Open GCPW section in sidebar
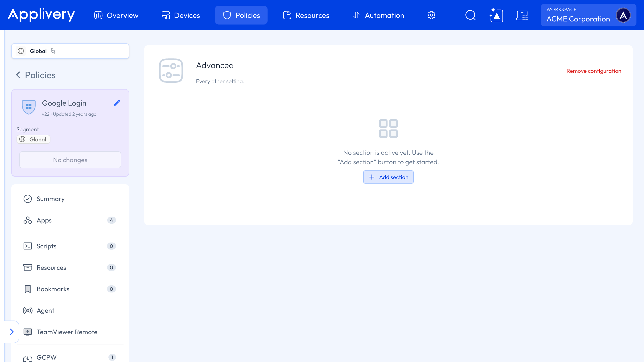Viewport: 644px width, 362px height. (70, 357)
